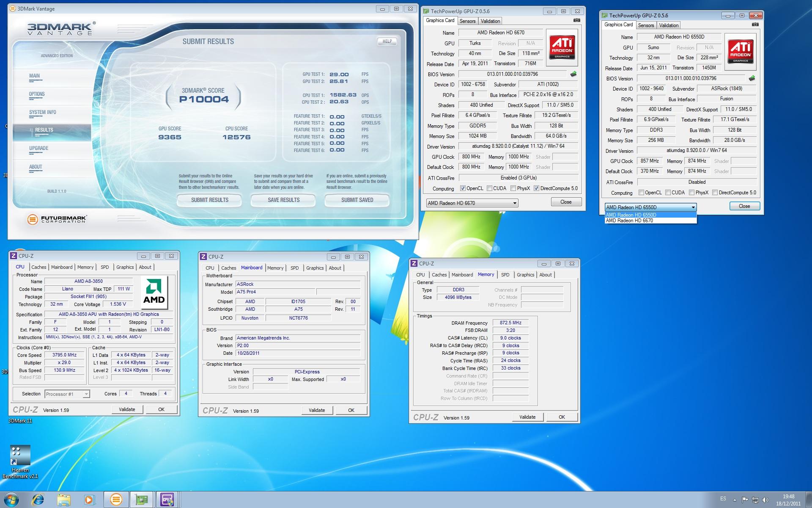Switch to Caches tab in CPU-Z CPU window
Screen dimensions: 812x508
(39, 267)
